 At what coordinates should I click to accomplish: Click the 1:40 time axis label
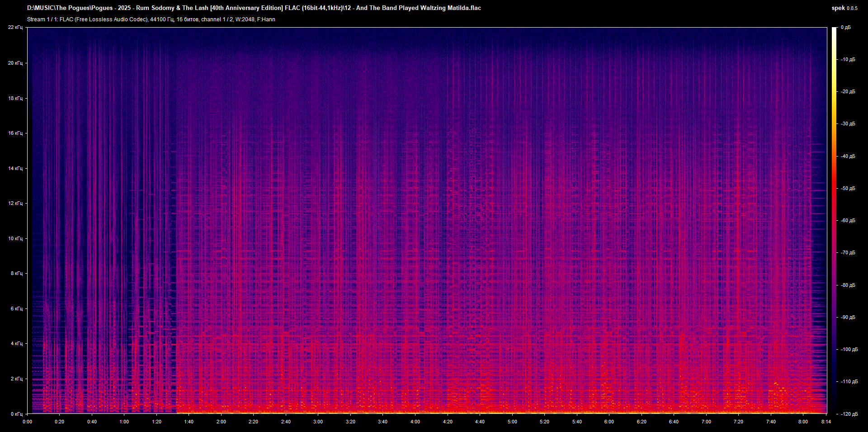click(x=189, y=422)
